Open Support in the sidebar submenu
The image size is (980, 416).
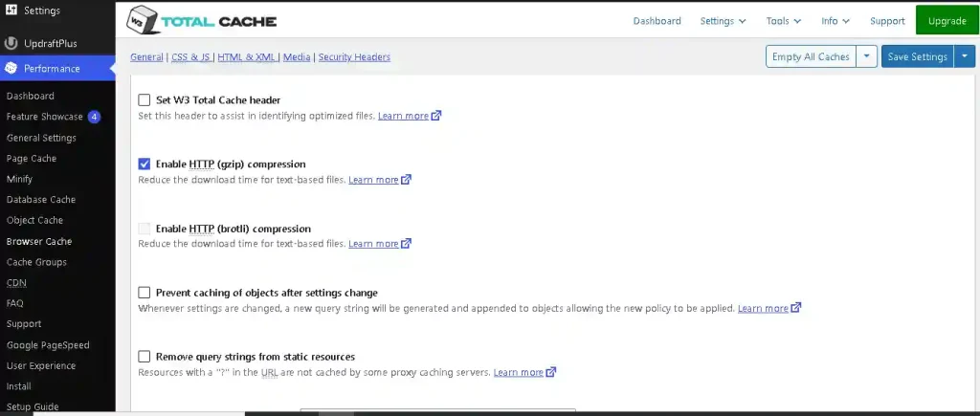pos(24,324)
